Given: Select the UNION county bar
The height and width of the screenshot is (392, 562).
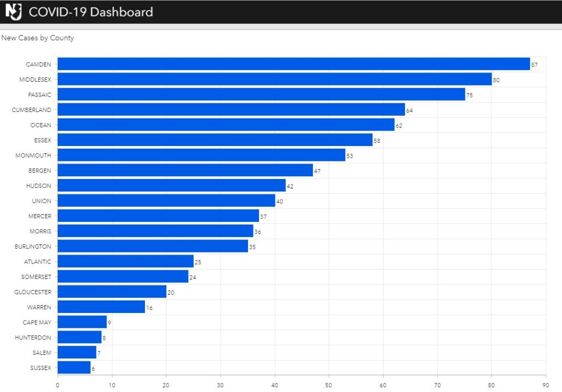Looking at the screenshot, I should click(166, 200).
